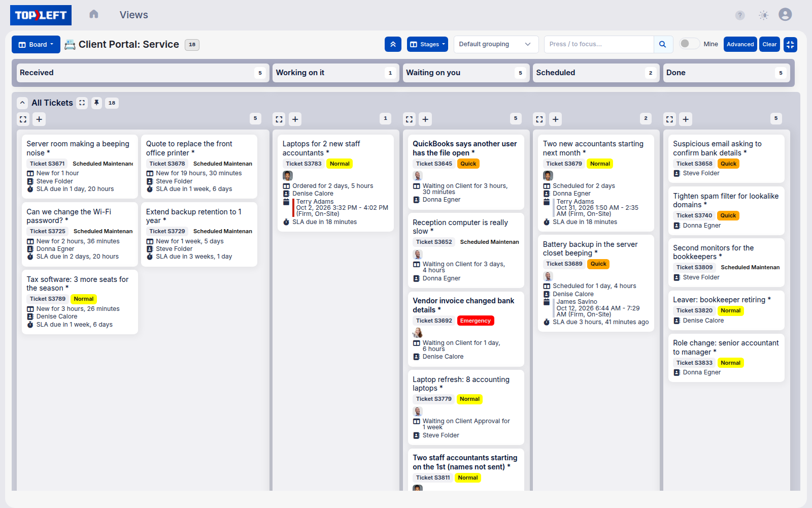Expand the Done column fullscreen icon
Image resolution: width=812 pixels, height=508 pixels.
coord(670,119)
